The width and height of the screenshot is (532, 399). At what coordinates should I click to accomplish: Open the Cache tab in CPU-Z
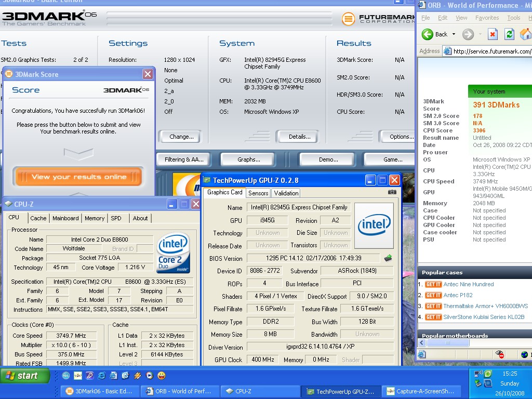[x=38, y=218]
